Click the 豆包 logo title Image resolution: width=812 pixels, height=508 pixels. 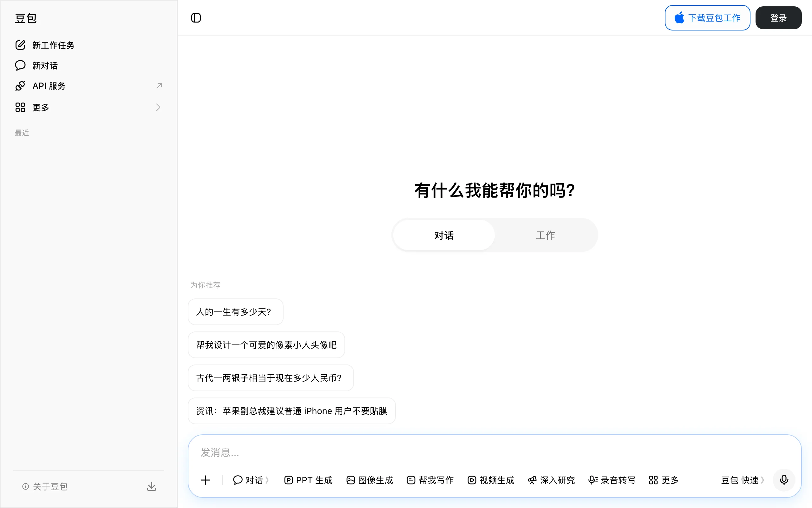coord(26,18)
